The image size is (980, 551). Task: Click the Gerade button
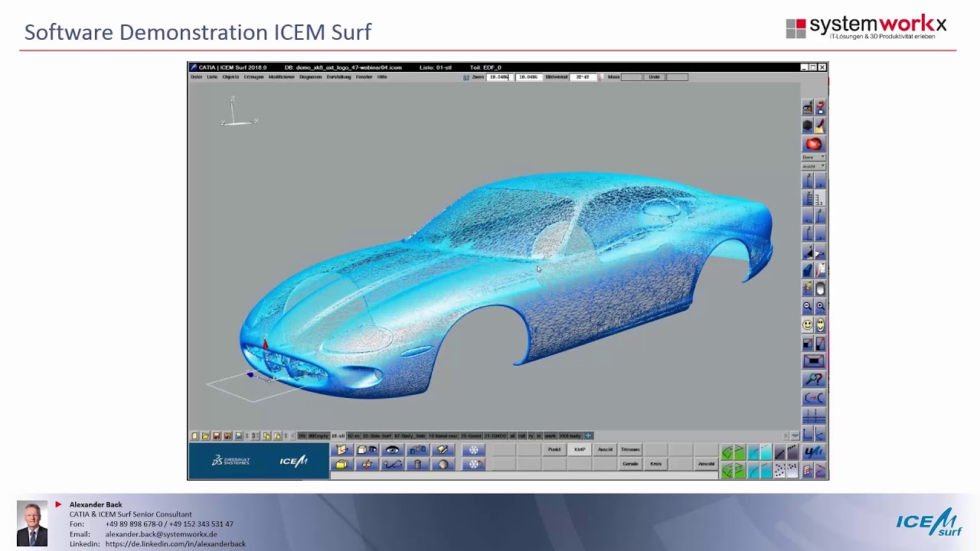point(630,464)
